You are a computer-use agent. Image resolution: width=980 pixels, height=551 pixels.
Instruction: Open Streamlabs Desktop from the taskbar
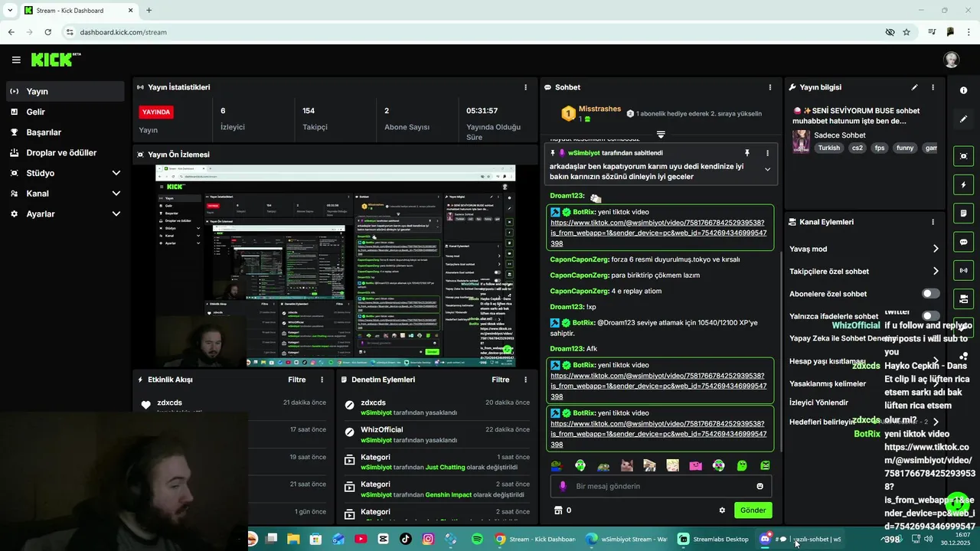713,539
